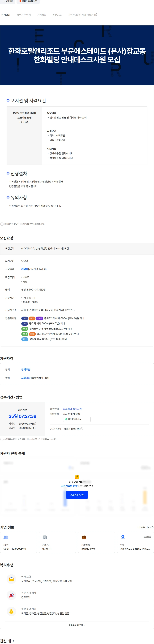The image size is (154, 644).
Task: Click the 연금·보험 benefit icon
Action: 11,579
